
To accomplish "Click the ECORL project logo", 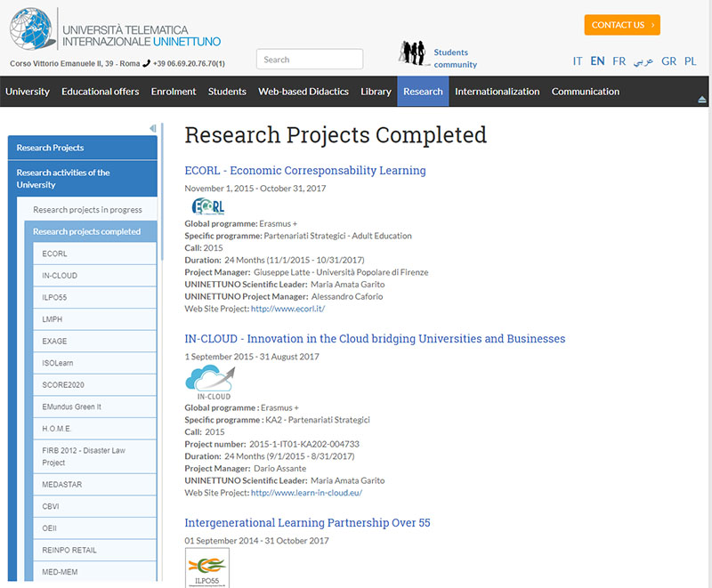I will [x=207, y=205].
